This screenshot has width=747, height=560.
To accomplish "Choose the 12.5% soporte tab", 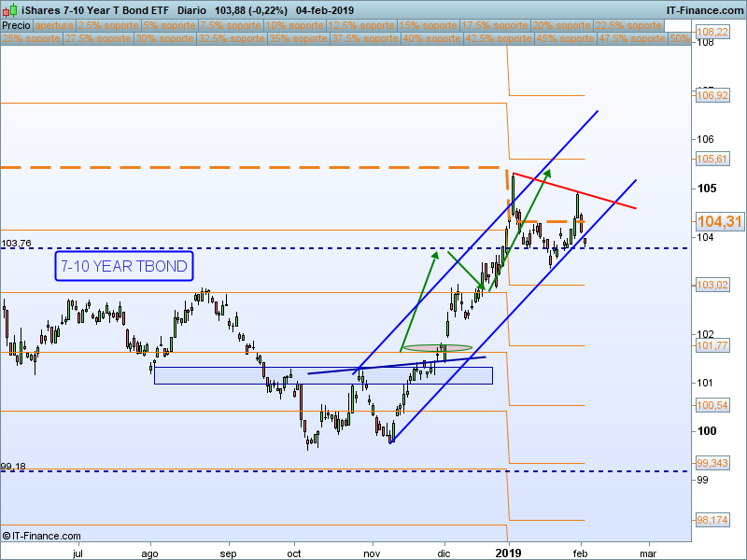I will tap(361, 26).
